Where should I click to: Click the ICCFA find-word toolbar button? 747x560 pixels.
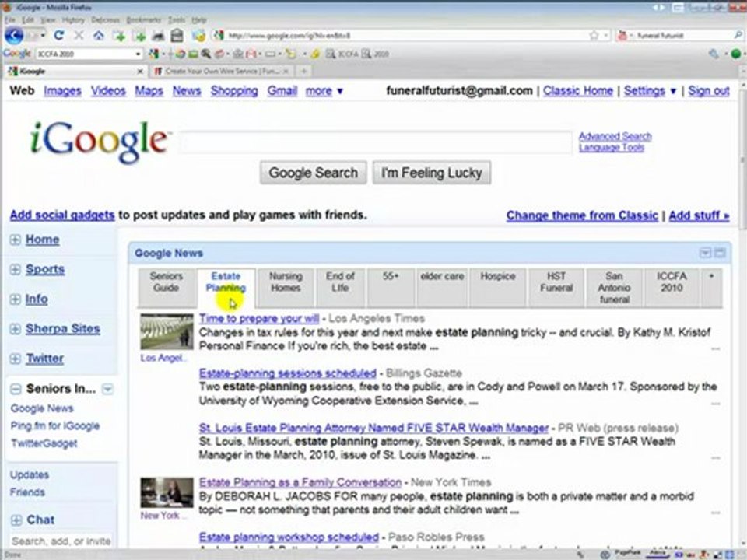(x=342, y=54)
